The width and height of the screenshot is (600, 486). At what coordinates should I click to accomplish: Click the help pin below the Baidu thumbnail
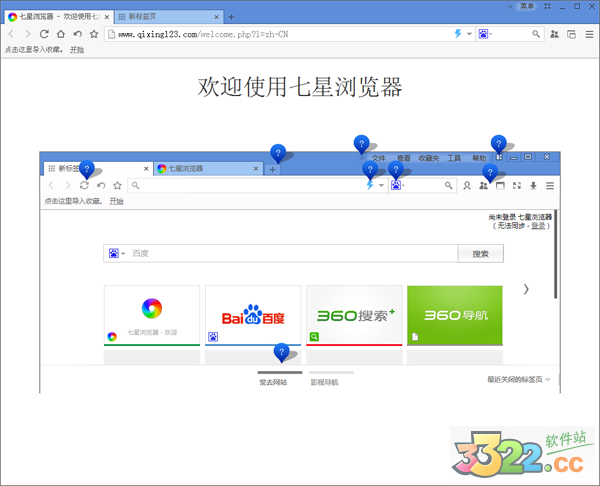click(281, 351)
